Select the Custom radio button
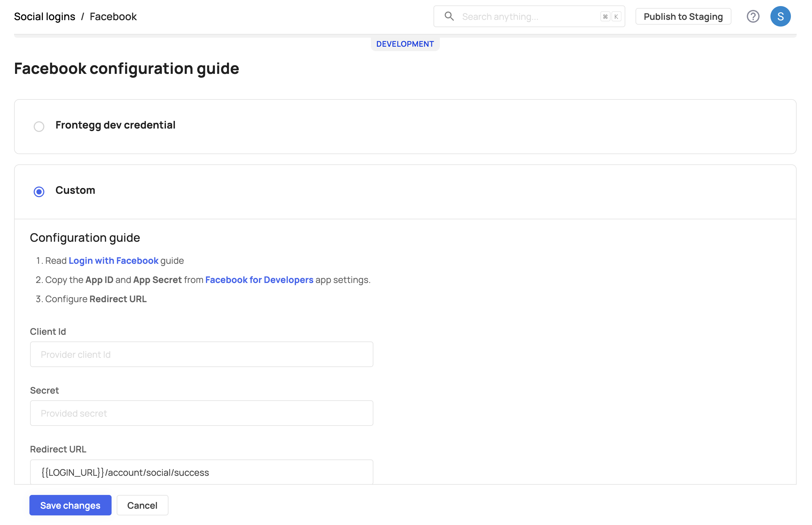This screenshot has height=525, width=812. (x=39, y=192)
